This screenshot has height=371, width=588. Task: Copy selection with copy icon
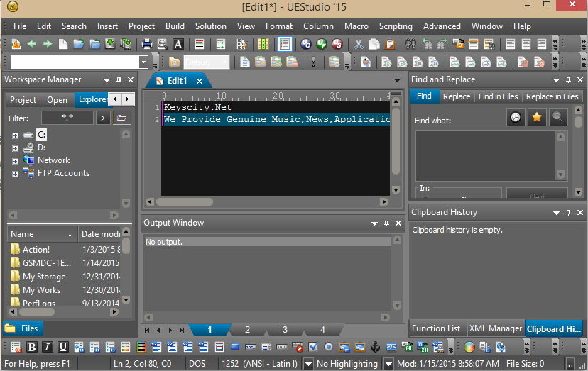coord(374,44)
